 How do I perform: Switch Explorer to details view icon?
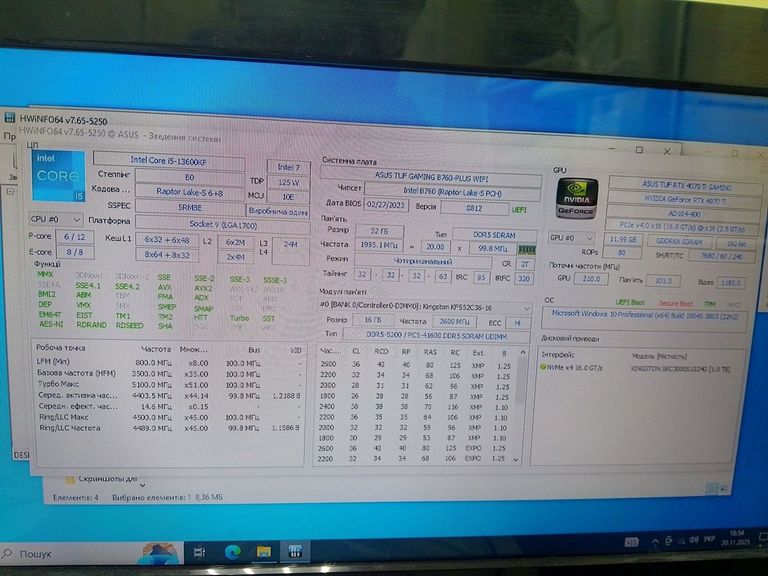point(713,488)
